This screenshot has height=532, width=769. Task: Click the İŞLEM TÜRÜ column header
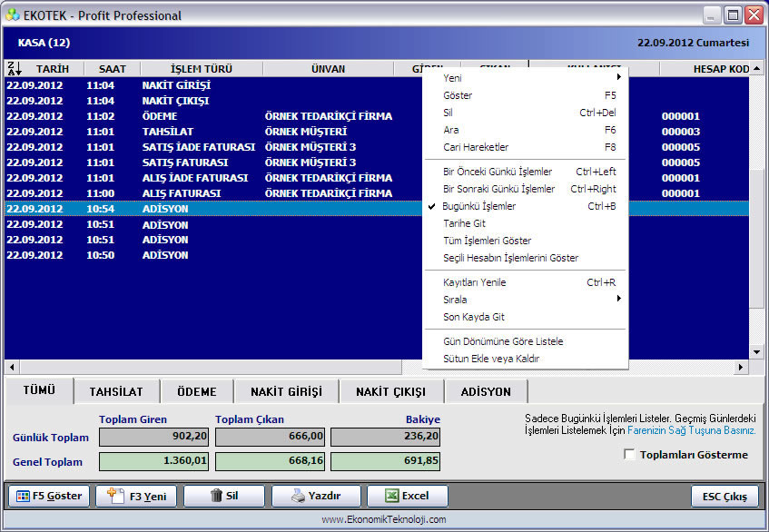tap(202, 69)
